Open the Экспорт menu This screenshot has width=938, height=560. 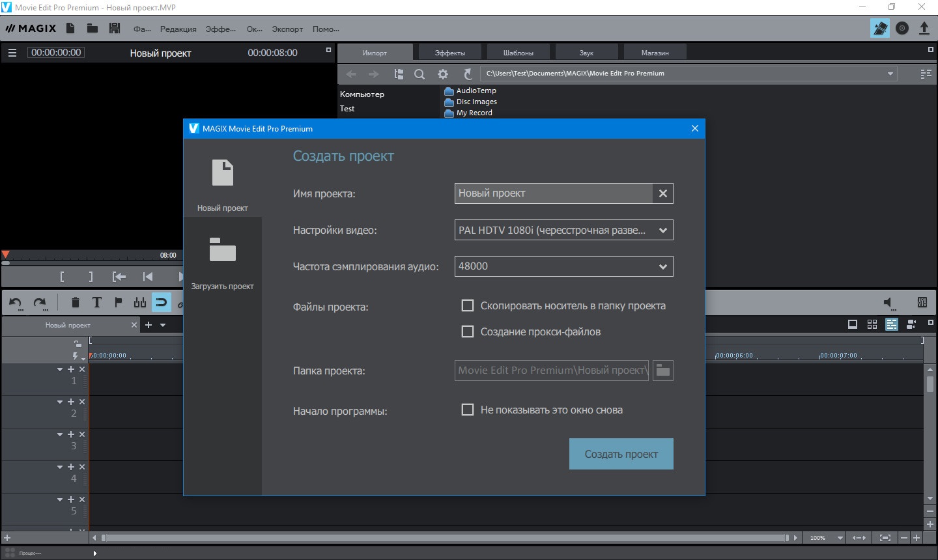pos(287,29)
